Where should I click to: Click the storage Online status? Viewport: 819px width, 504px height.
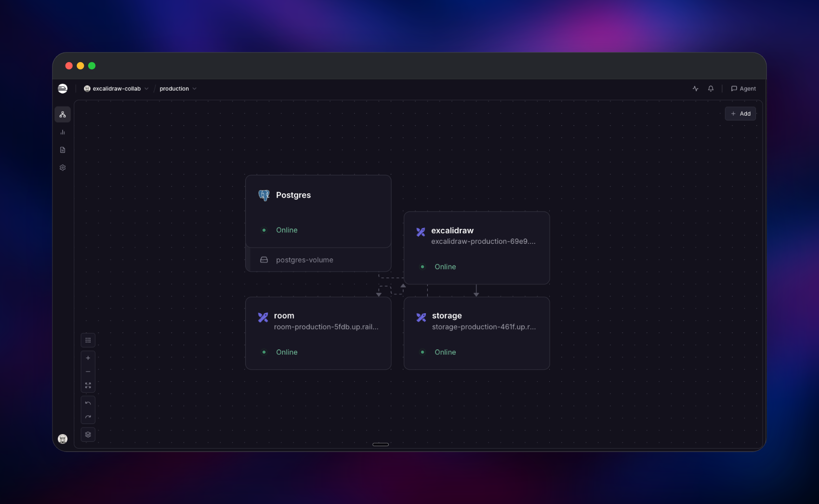click(x=445, y=352)
